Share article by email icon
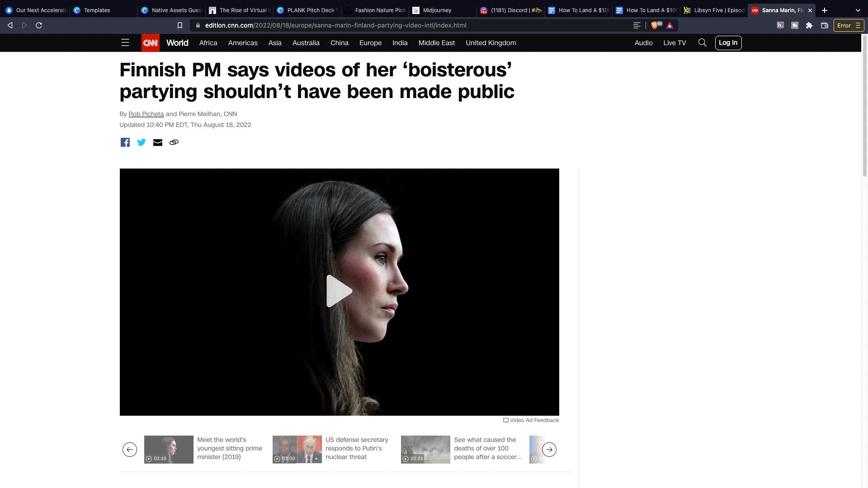868x488 pixels. tap(158, 142)
